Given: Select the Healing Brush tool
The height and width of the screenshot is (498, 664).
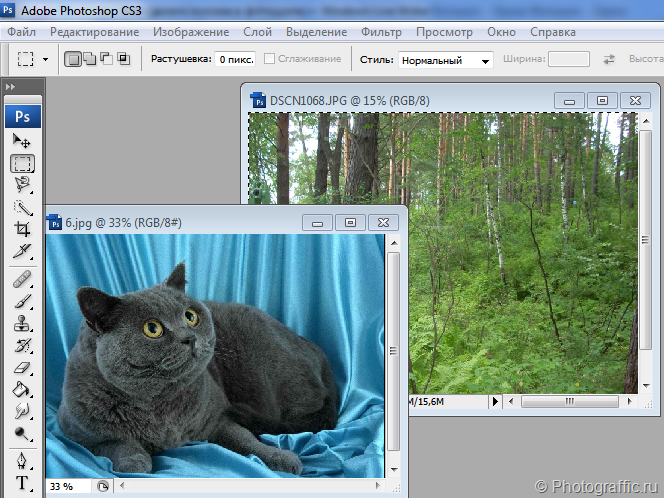Looking at the screenshot, I should click(x=22, y=279).
